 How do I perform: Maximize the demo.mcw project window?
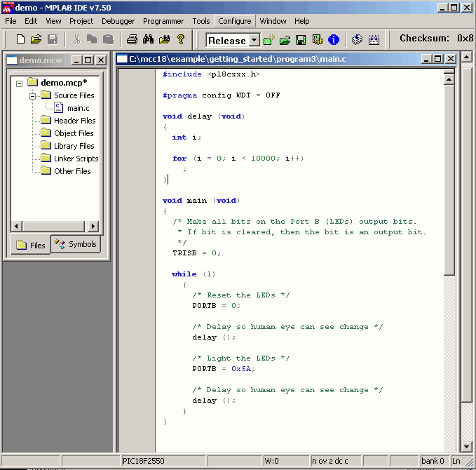(x=88, y=60)
